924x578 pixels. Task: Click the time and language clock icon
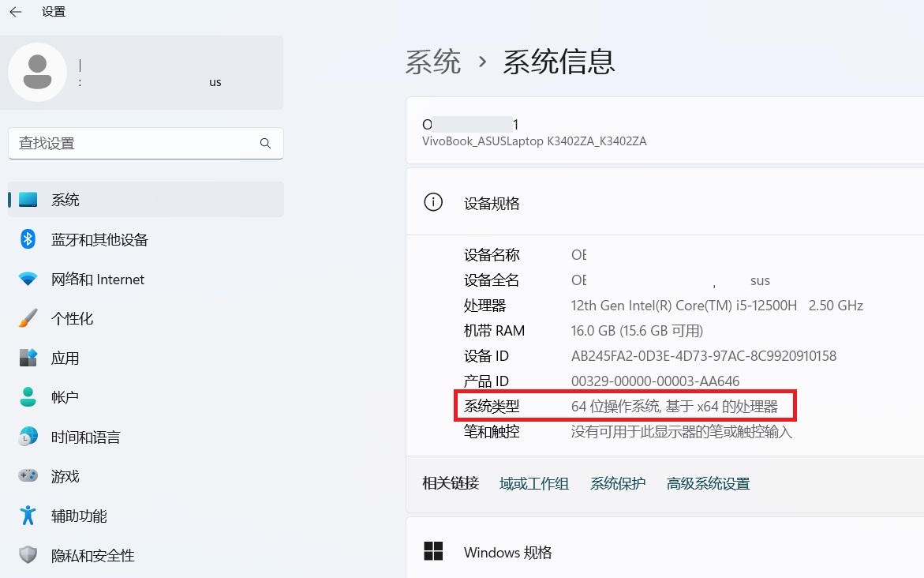click(28, 437)
